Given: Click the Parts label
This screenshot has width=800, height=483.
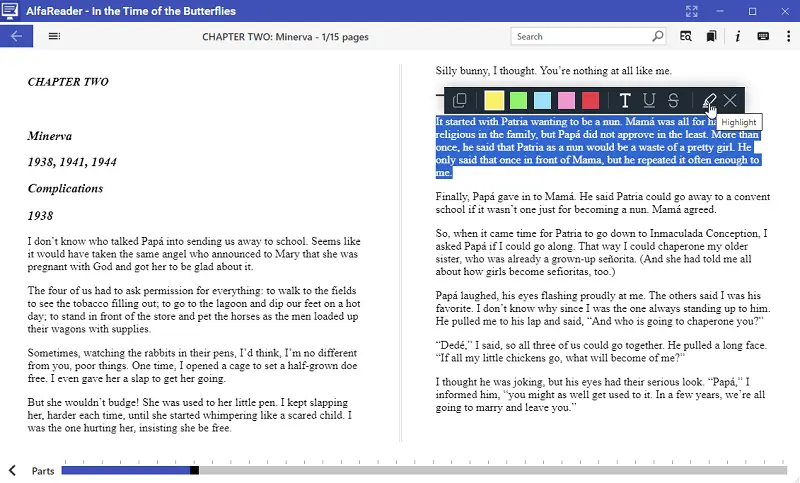Looking at the screenshot, I should pos(43,470).
